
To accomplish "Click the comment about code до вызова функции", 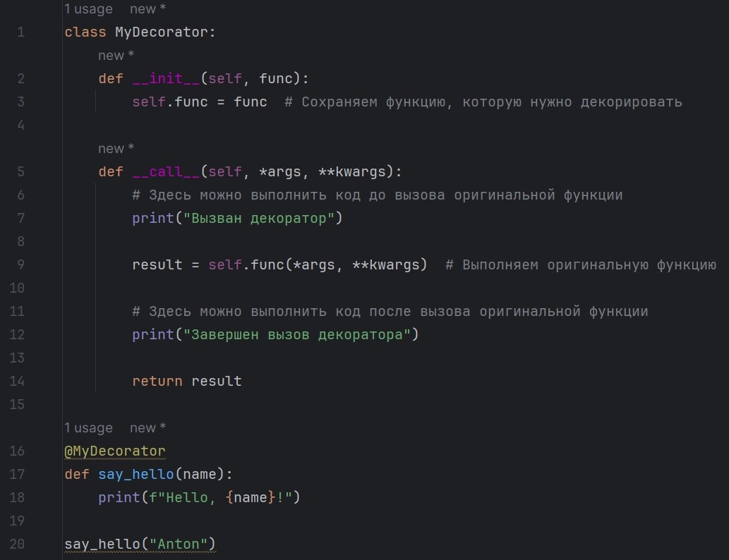I will coord(378,195).
